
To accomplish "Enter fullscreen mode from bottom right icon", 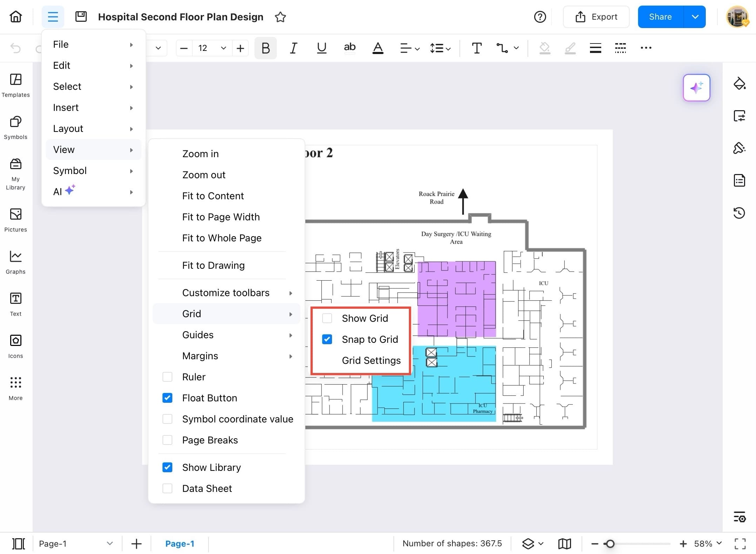I will [x=741, y=543].
